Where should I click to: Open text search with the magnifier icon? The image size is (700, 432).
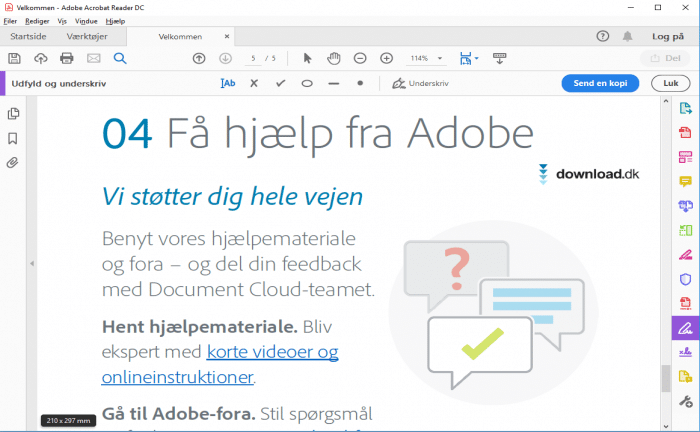click(120, 58)
